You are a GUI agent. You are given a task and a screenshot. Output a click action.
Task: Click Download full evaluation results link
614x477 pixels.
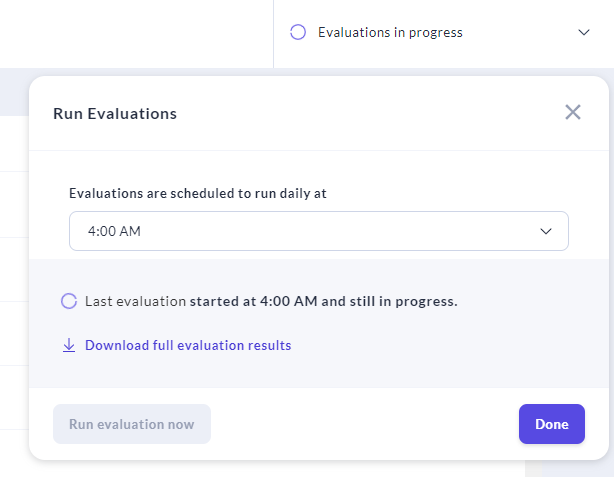click(188, 346)
